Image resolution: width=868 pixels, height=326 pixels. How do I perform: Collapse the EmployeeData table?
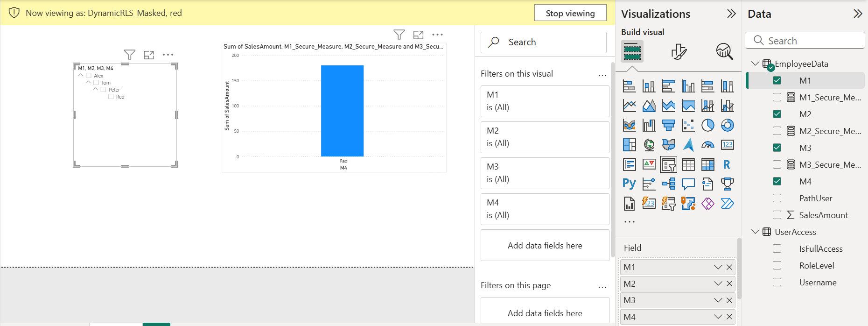755,64
